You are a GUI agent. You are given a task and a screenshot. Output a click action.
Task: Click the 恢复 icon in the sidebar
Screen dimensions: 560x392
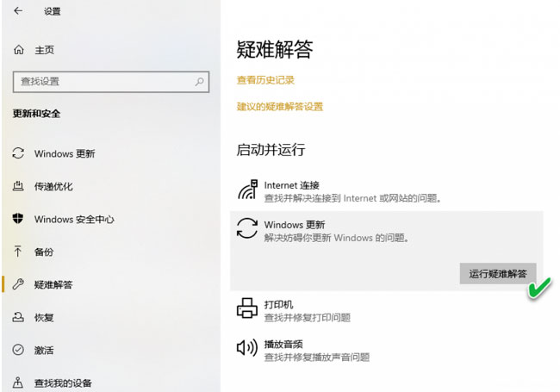(x=18, y=317)
